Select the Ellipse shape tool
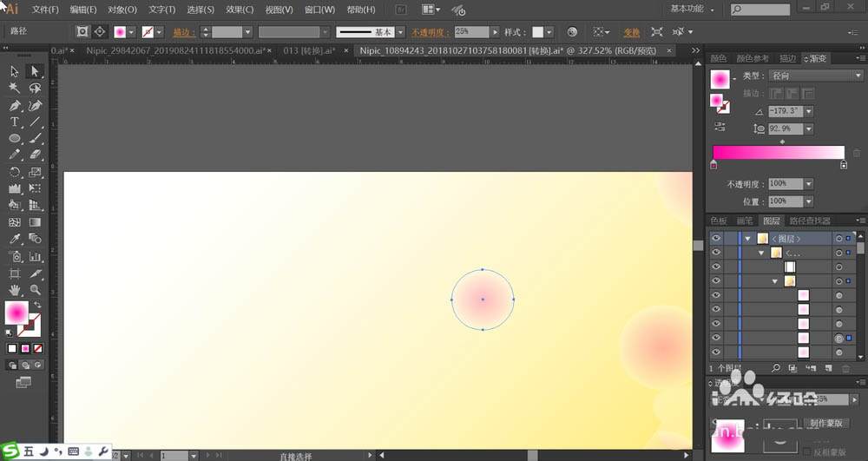The height and width of the screenshot is (461, 868). (x=15, y=138)
